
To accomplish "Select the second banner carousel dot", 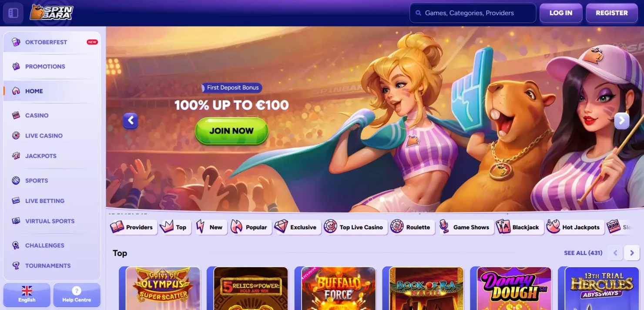I will point(382,199).
